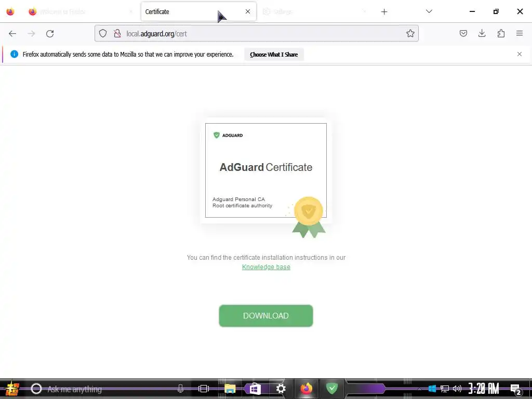
Task: Open the tracking protection shield icon
Action: [x=103, y=33]
